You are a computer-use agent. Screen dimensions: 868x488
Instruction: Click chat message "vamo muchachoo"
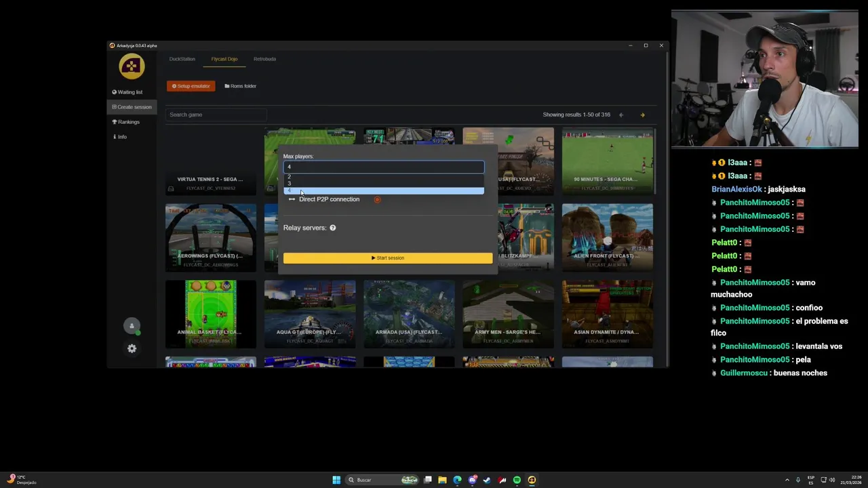coord(763,289)
